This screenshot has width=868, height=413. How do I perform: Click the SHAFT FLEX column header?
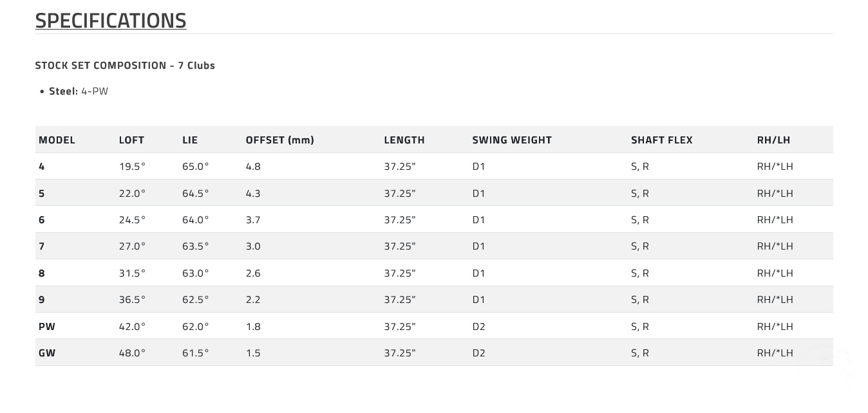point(661,140)
